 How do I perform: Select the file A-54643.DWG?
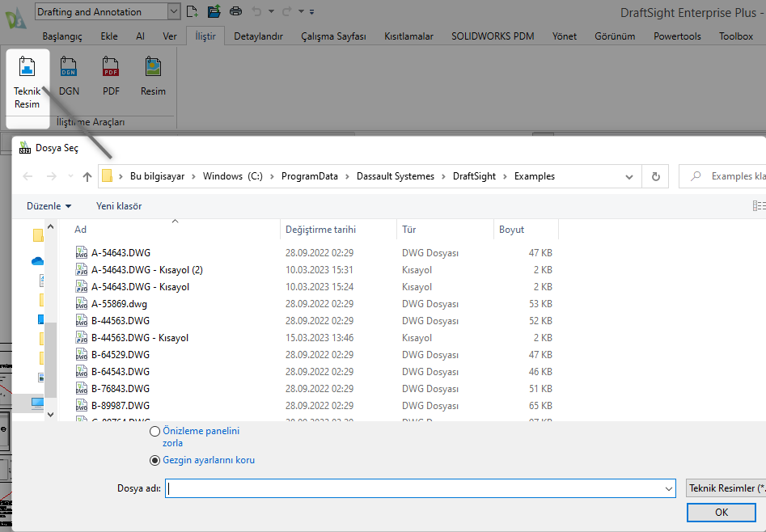(x=121, y=252)
